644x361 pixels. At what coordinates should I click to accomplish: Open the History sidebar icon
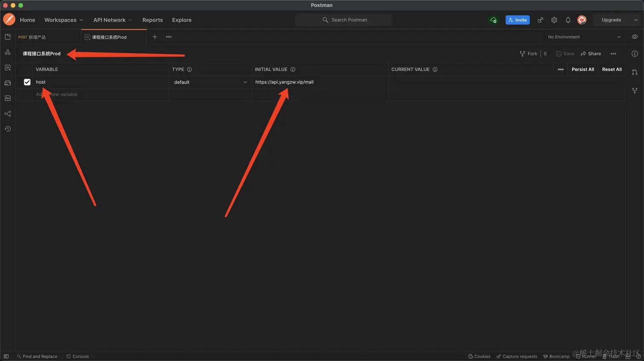coord(8,129)
